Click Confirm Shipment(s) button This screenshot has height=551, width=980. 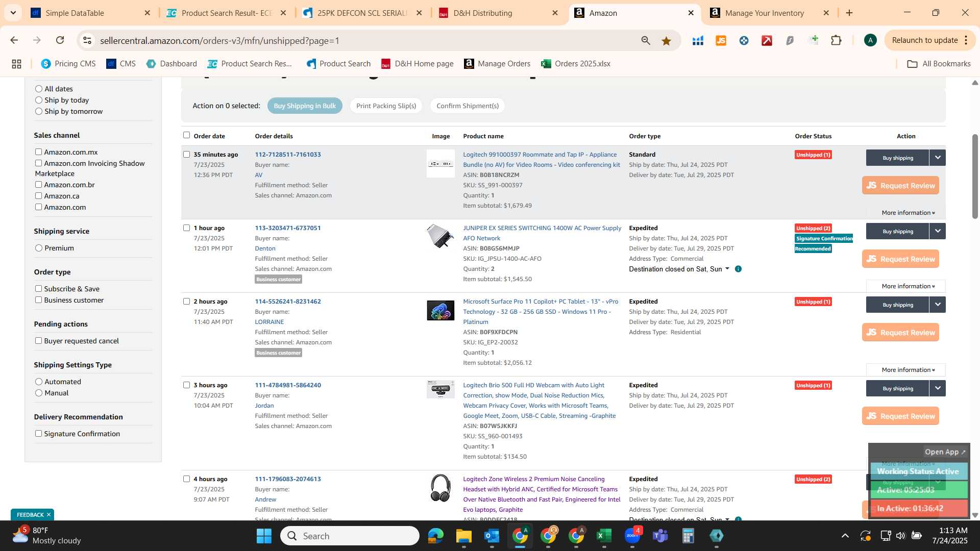[468, 106]
